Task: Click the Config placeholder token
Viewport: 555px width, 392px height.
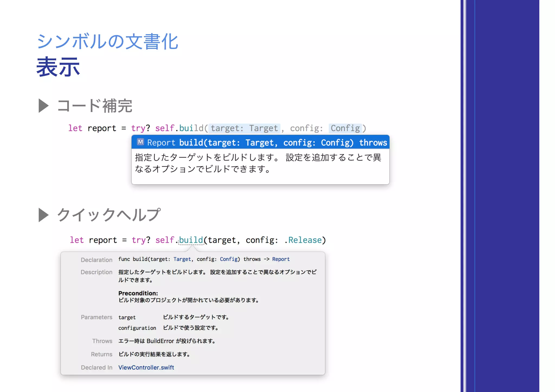Action: pyautogui.click(x=345, y=128)
